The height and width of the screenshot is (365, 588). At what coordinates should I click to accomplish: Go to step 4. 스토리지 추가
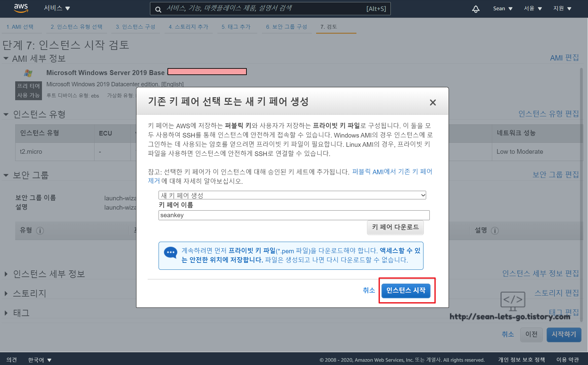[x=188, y=27]
